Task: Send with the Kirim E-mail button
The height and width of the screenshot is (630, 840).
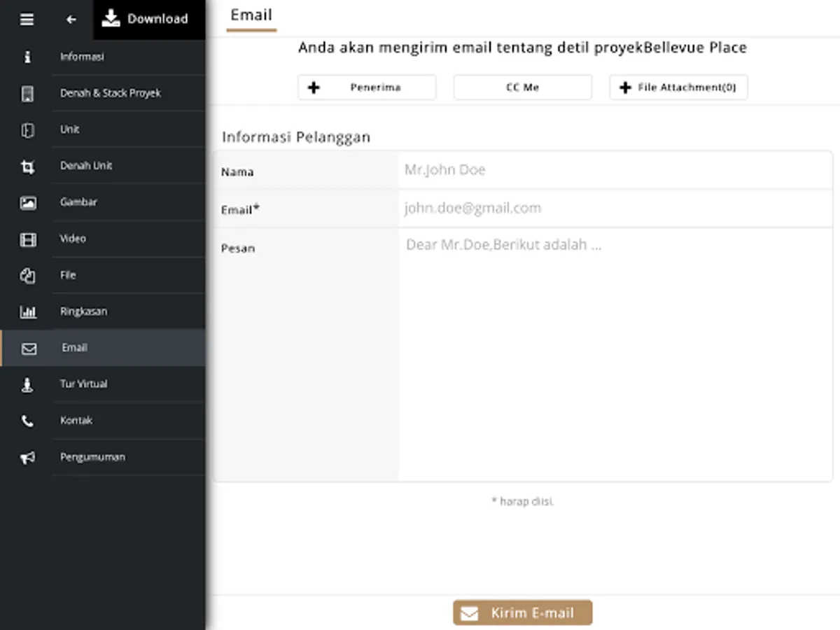Action: click(x=522, y=612)
